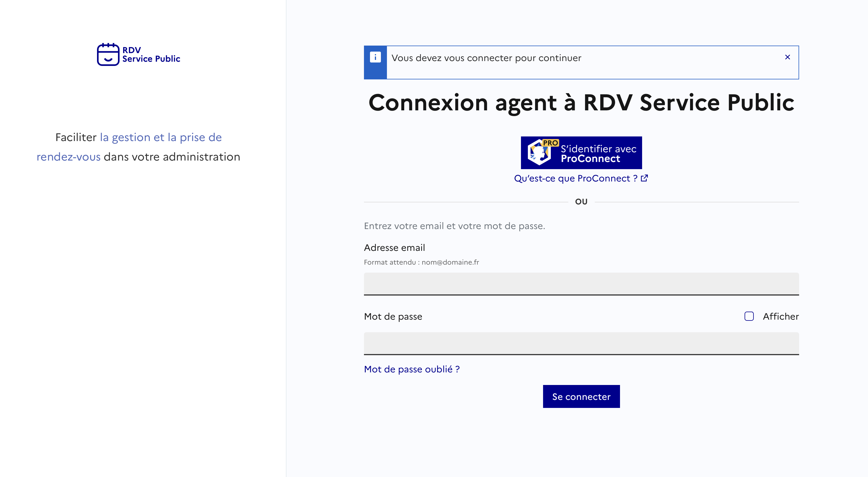The width and height of the screenshot is (868, 477).
Task: Click the alert message "Vous devez vous connecter"
Action: (486, 58)
